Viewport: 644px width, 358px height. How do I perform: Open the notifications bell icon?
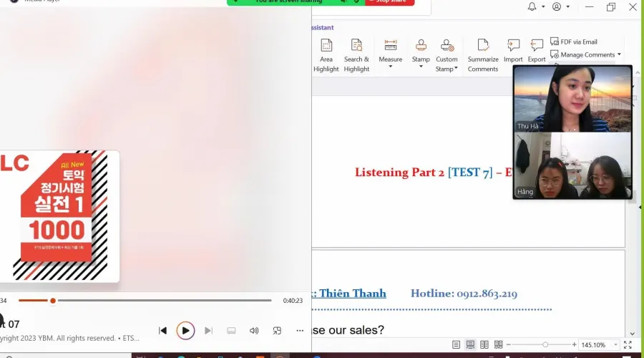tap(532, 6)
